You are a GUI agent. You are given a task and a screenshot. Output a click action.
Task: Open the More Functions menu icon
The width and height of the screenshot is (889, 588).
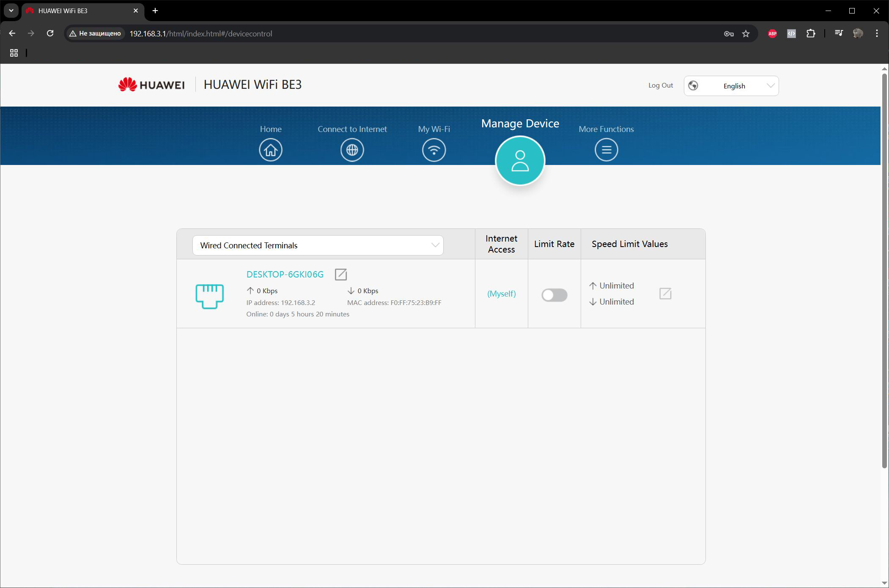tap(606, 150)
